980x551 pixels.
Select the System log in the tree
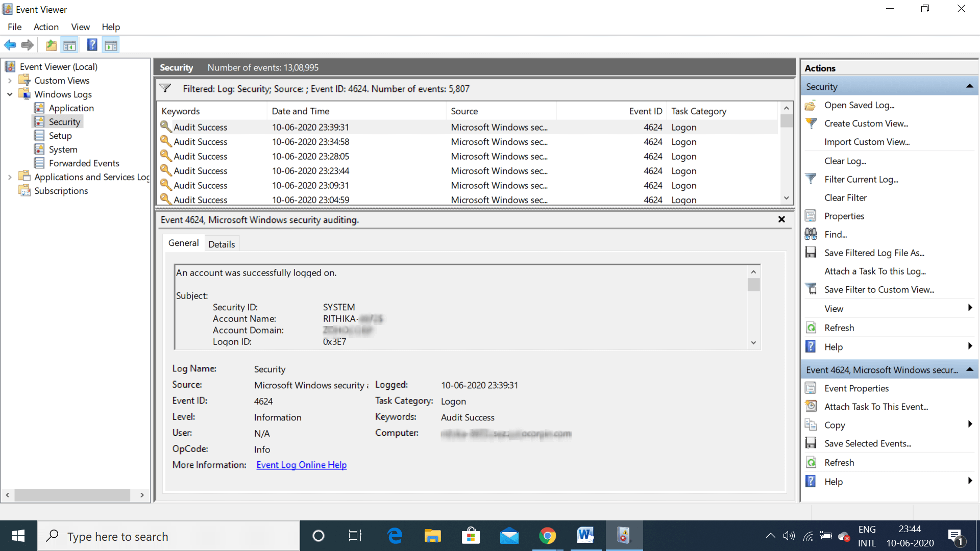63,149
